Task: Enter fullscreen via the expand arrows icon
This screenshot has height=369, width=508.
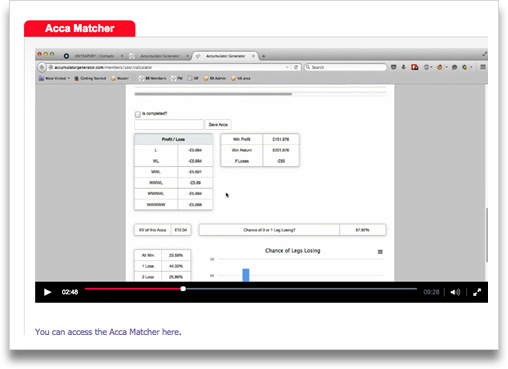Action: [x=477, y=292]
